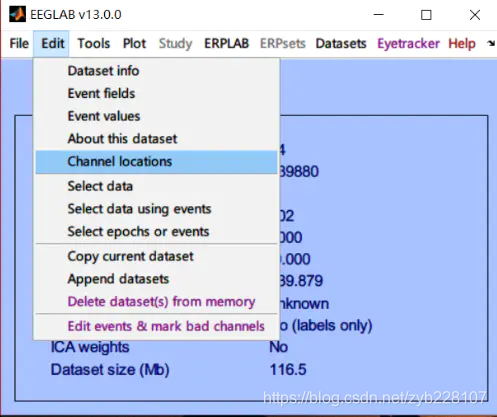This screenshot has height=417, width=497.
Task: Click Delete dataset(s) from memory
Action: pos(156,302)
